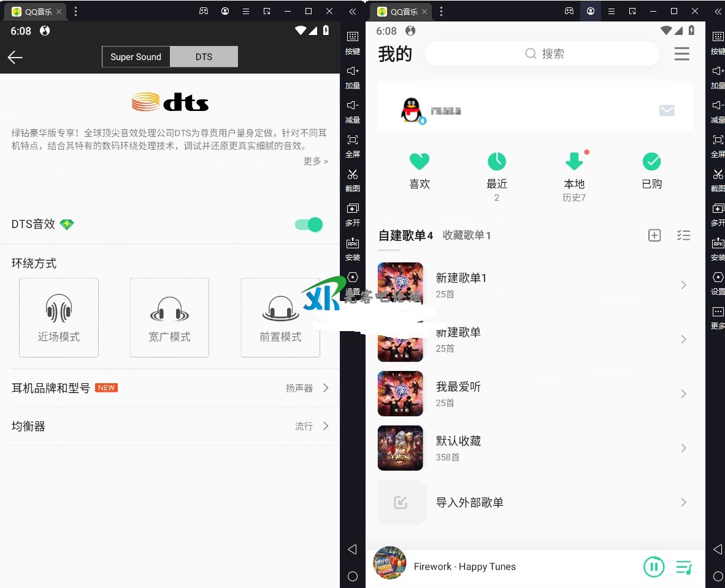Open 本地 local downloads icon
Screen dimensions: 725x588
574,162
